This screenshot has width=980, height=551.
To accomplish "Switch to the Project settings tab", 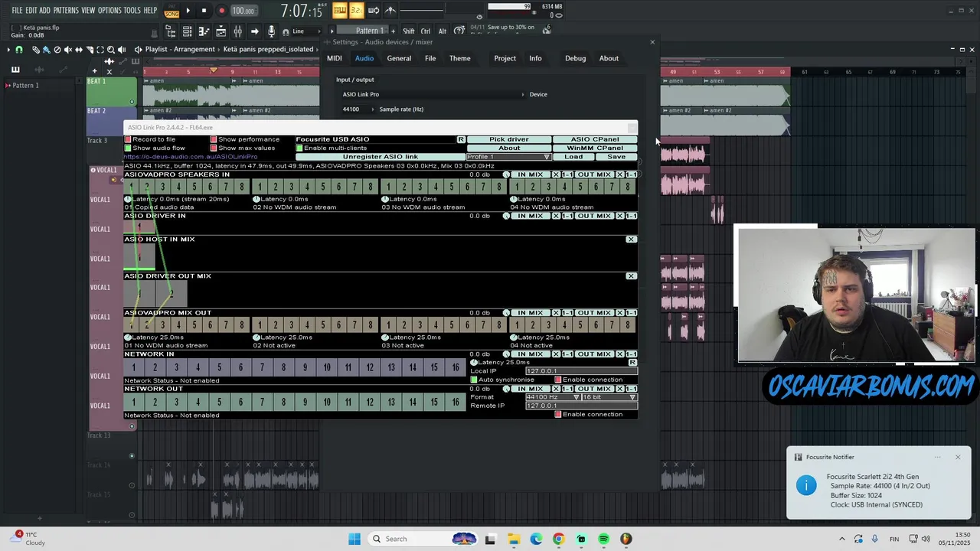I will [505, 58].
